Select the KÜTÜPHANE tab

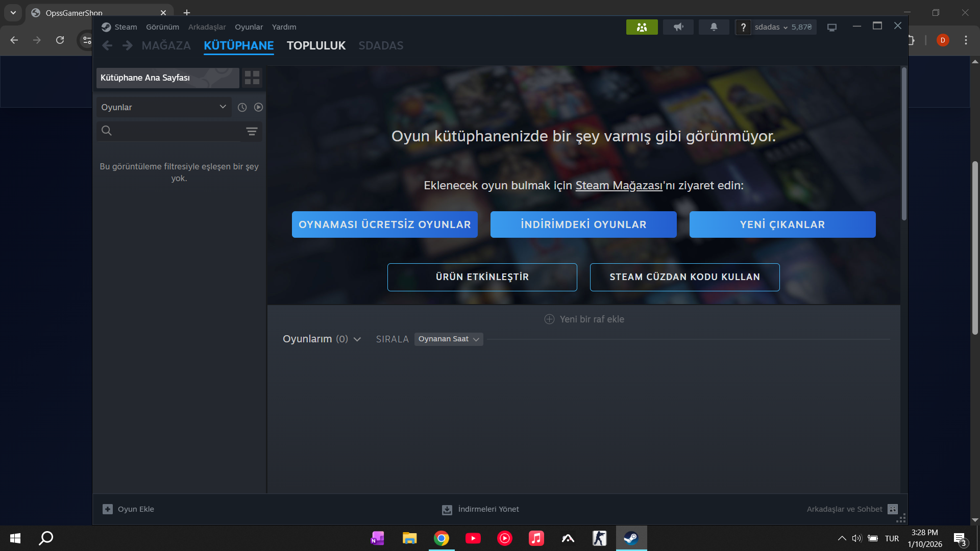(x=238, y=45)
